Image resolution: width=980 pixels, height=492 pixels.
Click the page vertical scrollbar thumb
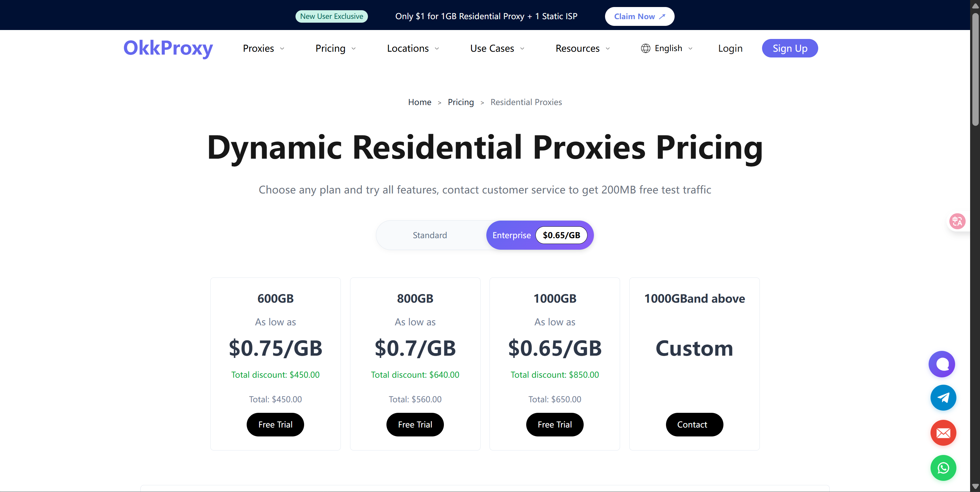click(975, 69)
